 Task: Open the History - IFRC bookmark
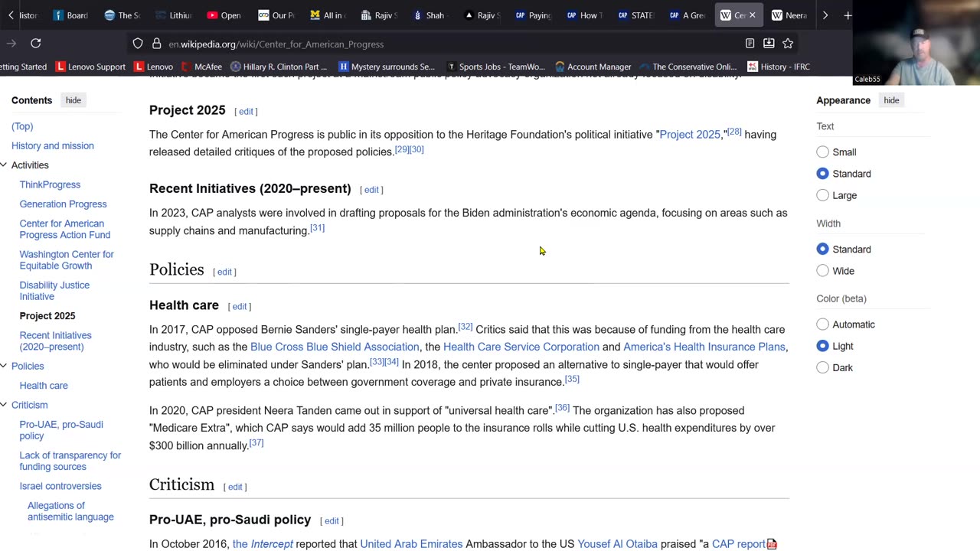(778, 67)
